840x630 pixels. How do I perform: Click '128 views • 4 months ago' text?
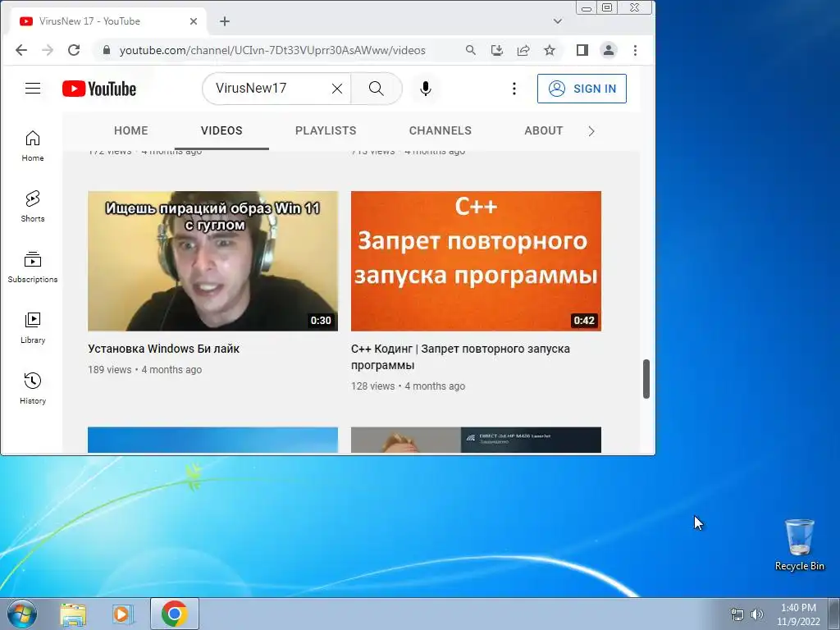click(408, 386)
